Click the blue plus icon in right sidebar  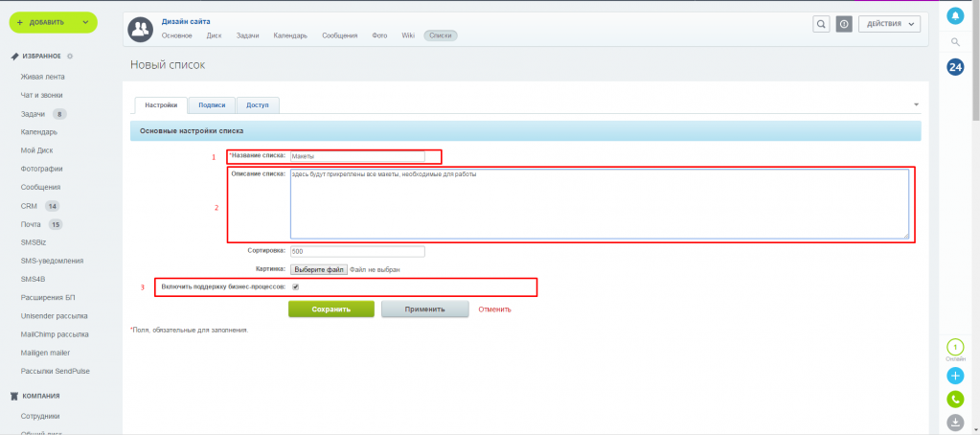pos(955,376)
